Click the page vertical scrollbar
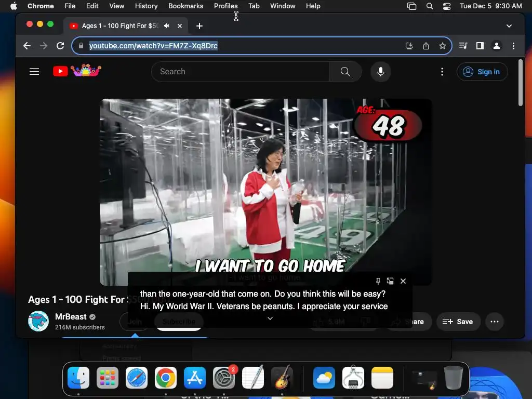The height and width of the screenshot is (399, 532). point(521,83)
